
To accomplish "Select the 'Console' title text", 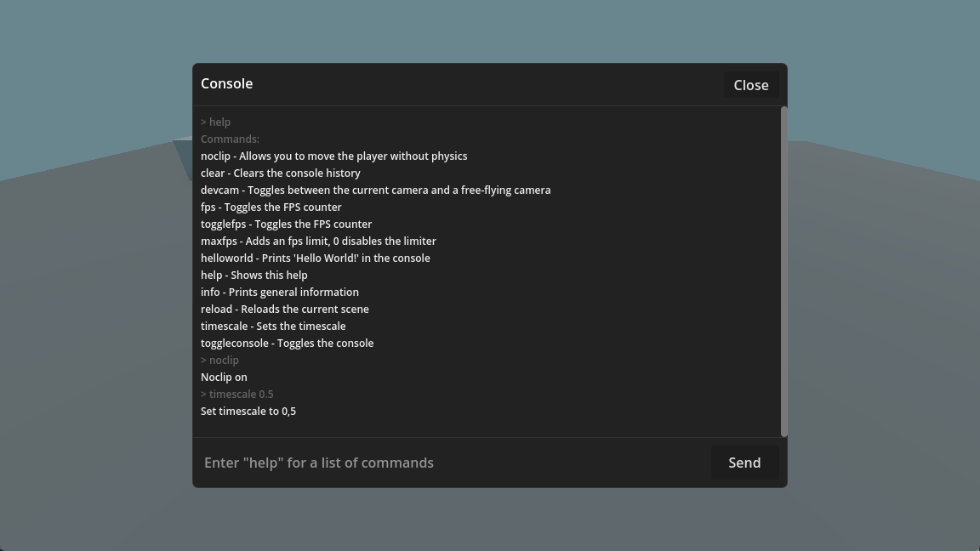I will tap(227, 83).
